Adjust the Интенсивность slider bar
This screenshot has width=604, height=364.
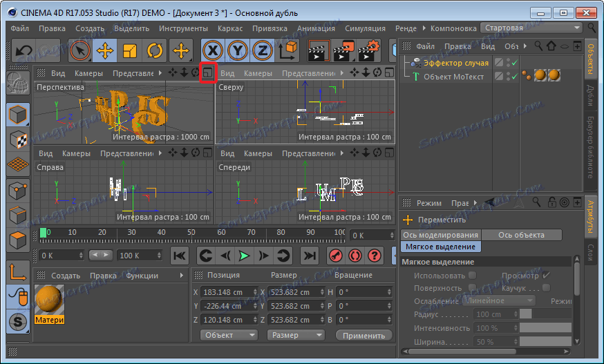click(545, 328)
